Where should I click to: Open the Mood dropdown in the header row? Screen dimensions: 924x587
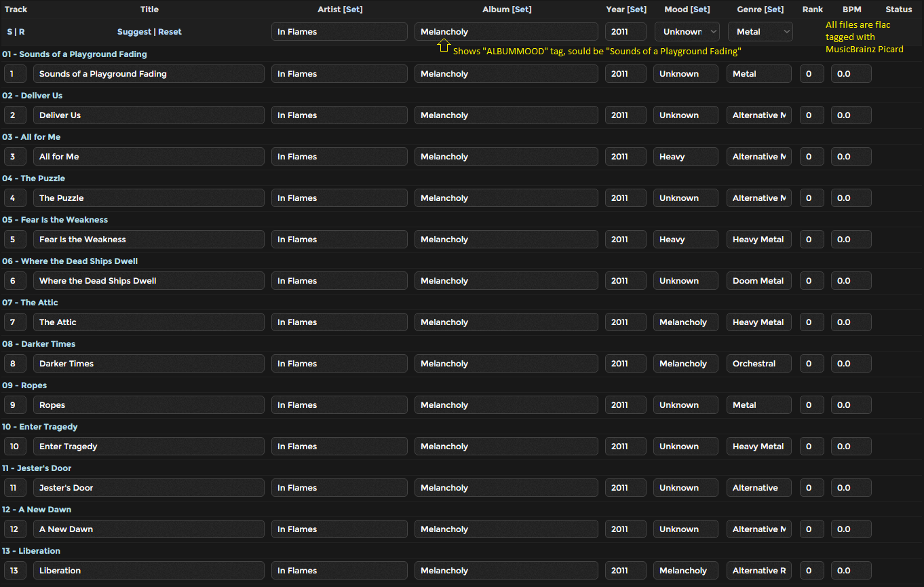point(687,32)
